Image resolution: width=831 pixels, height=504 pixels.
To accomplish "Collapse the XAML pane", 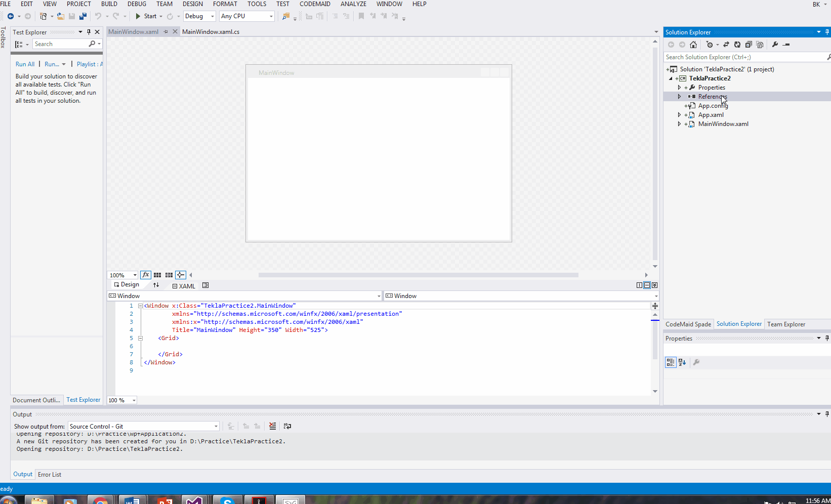I will (654, 285).
